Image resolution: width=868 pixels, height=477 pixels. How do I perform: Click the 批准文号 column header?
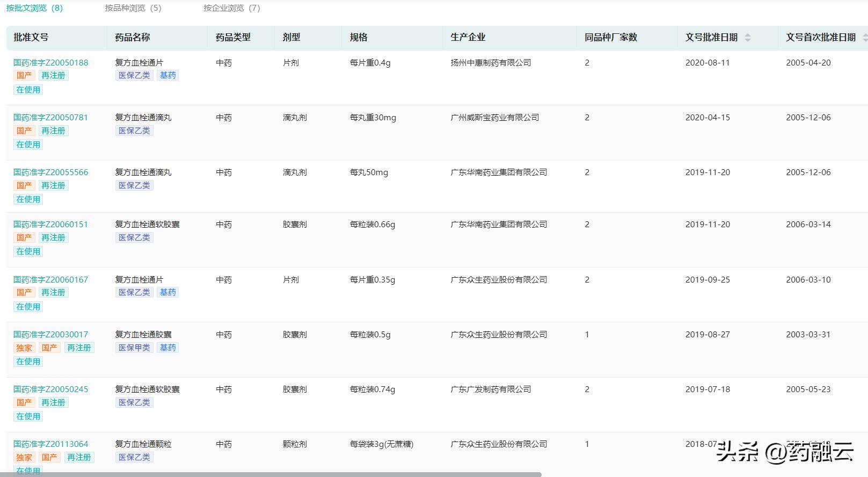tap(31, 37)
